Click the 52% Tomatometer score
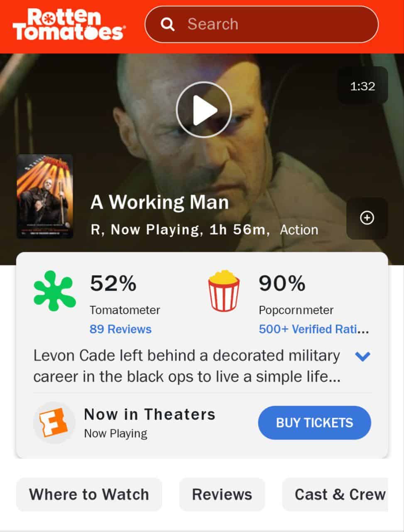 113,283
